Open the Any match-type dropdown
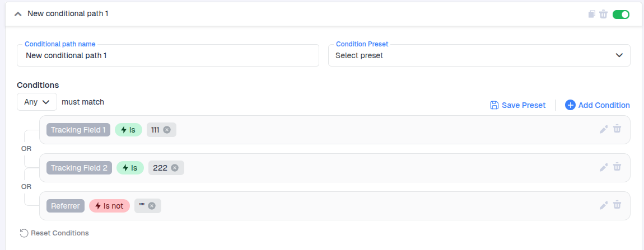 37,102
